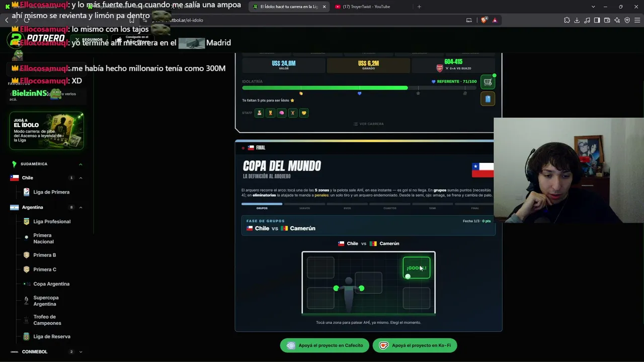Open Copa Argentina in the sidebar
The height and width of the screenshot is (362, 644).
tap(51, 284)
